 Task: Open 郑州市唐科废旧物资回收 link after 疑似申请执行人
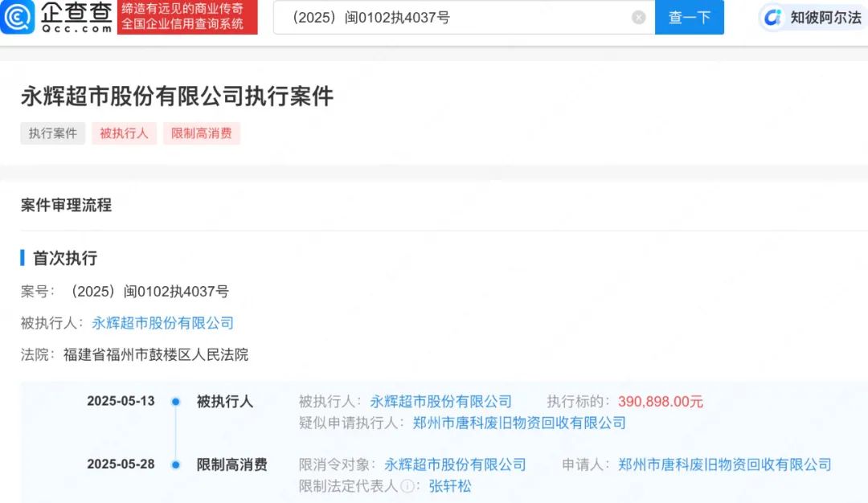(x=519, y=423)
